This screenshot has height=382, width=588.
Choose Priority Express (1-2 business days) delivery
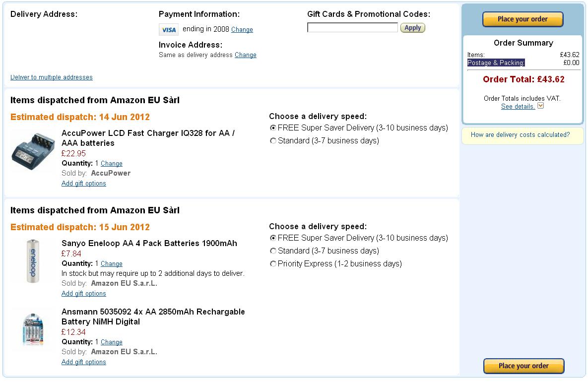tap(273, 263)
